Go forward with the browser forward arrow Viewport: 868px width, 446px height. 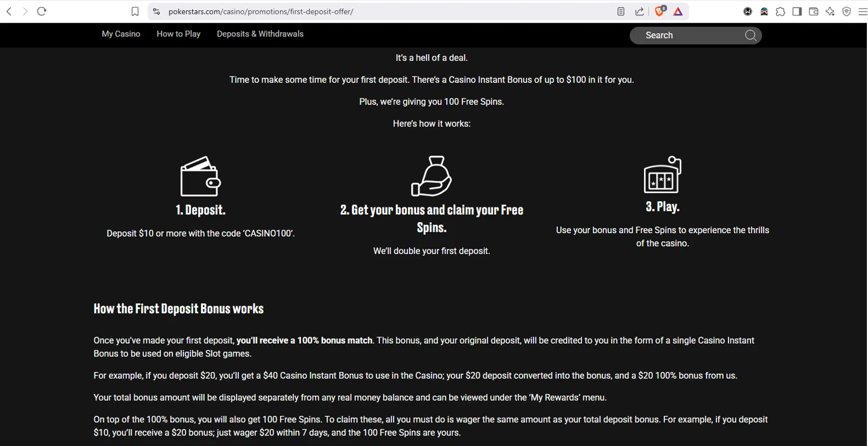[x=25, y=12]
